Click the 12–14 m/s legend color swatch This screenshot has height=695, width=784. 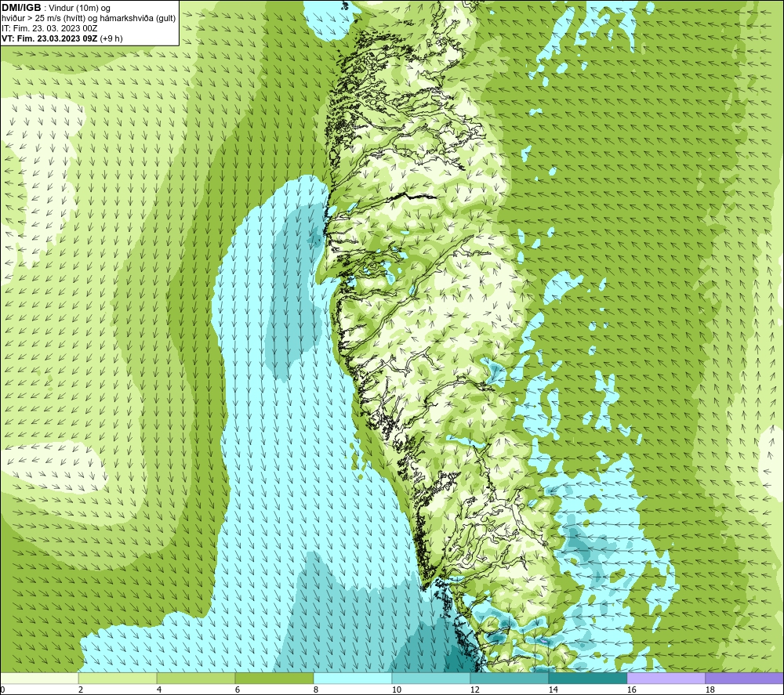coord(509,679)
